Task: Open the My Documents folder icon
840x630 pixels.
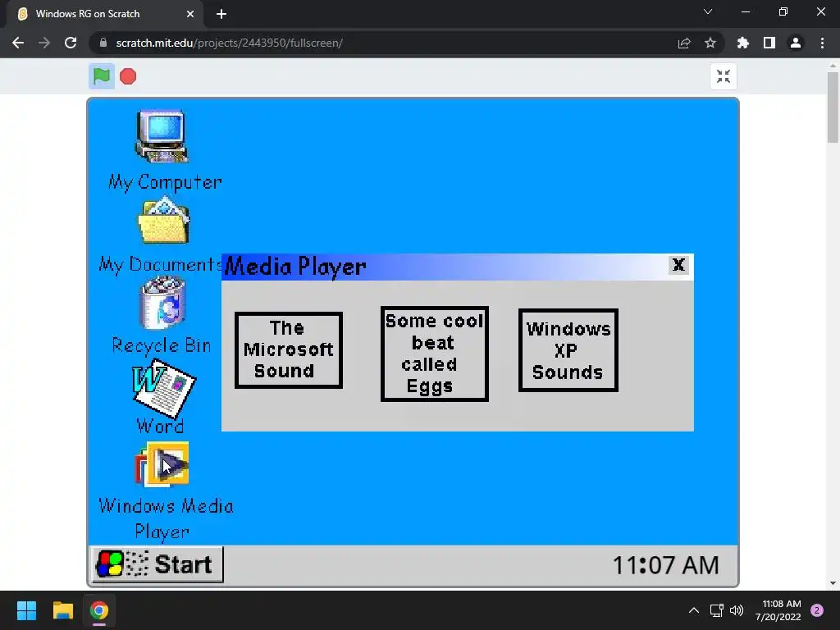Action: pos(163,221)
